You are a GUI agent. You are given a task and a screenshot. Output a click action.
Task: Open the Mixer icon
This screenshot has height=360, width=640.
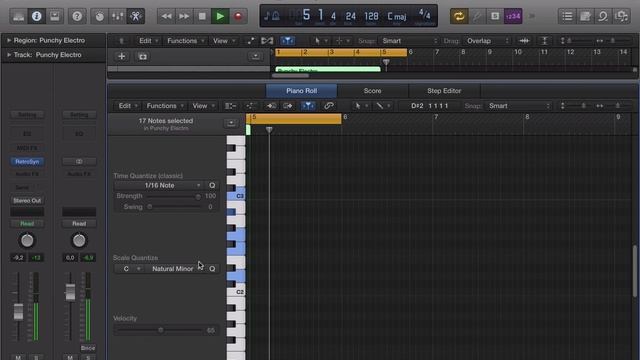118,16
